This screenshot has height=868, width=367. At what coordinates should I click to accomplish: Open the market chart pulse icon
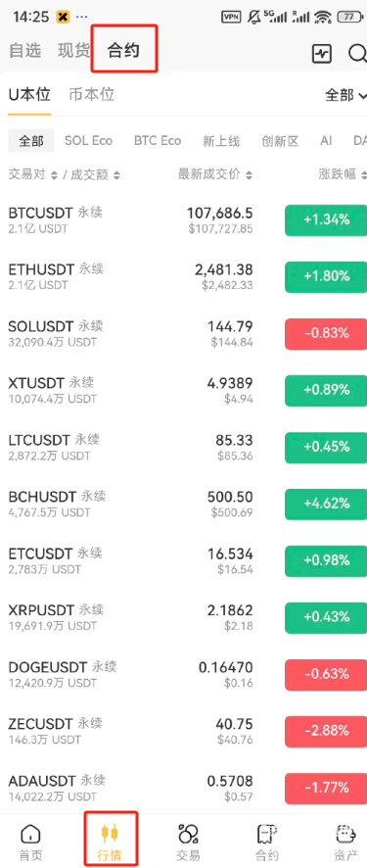point(322,54)
